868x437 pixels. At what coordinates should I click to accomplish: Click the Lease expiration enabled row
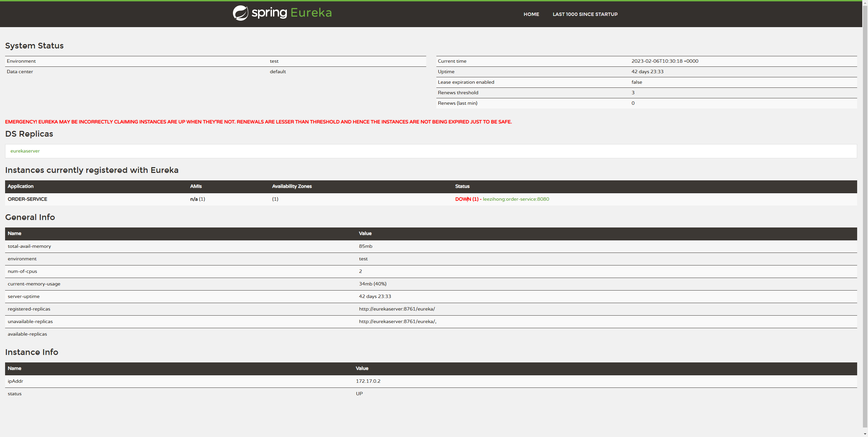(x=466, y=82)
